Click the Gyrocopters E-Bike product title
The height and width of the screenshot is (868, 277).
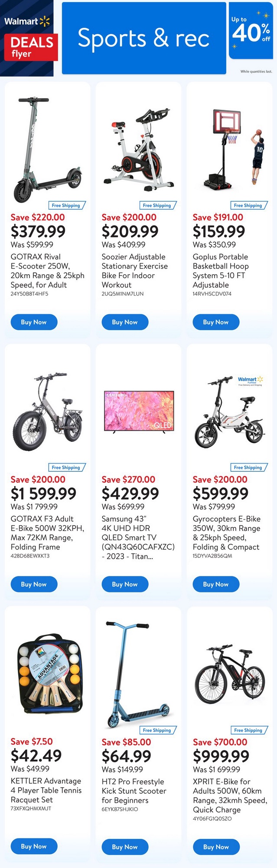(226, 533)
